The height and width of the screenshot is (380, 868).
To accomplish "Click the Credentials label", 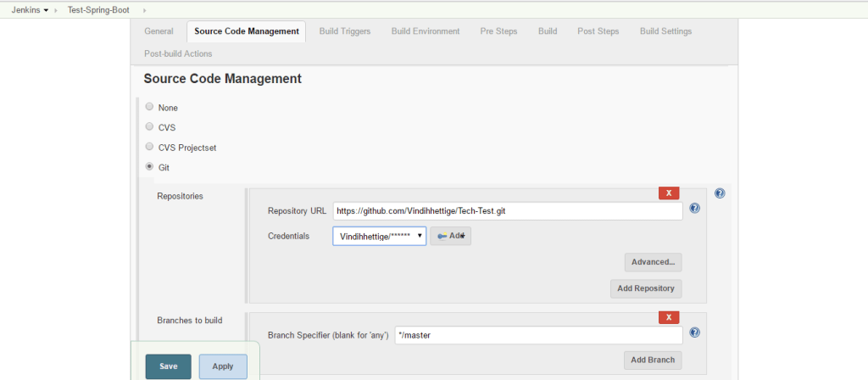I will pos(288,236).
